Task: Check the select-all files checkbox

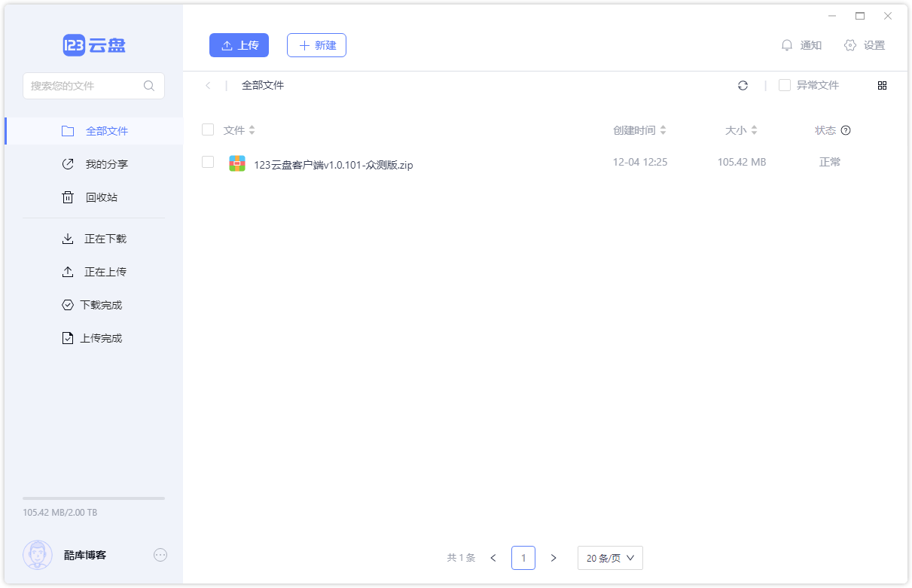Action: [208, 129]
